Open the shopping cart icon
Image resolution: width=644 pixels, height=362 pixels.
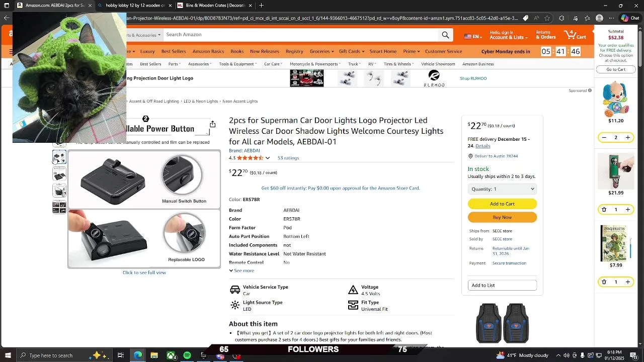coord(575,35)
